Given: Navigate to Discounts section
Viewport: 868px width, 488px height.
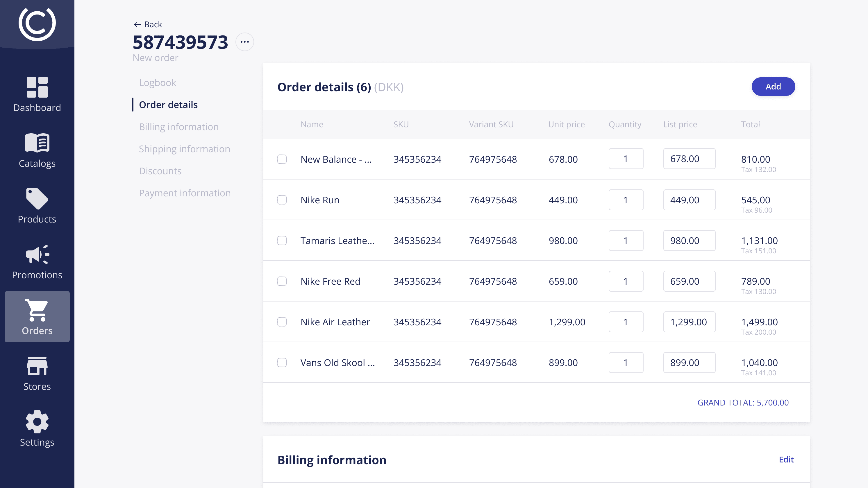Looking at the screenshot, I should click(160, 171).
